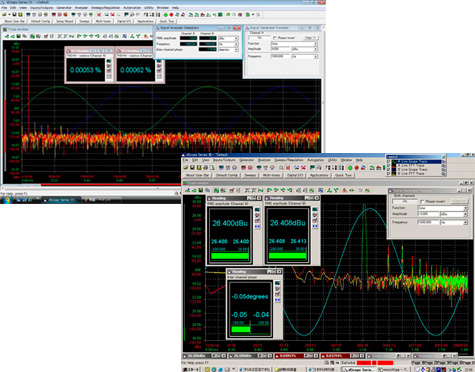Click the magnifier icon in the lower window toolbar
This screenshot has height=372, width=475.
pyautogui.click(x=281, y=168)
